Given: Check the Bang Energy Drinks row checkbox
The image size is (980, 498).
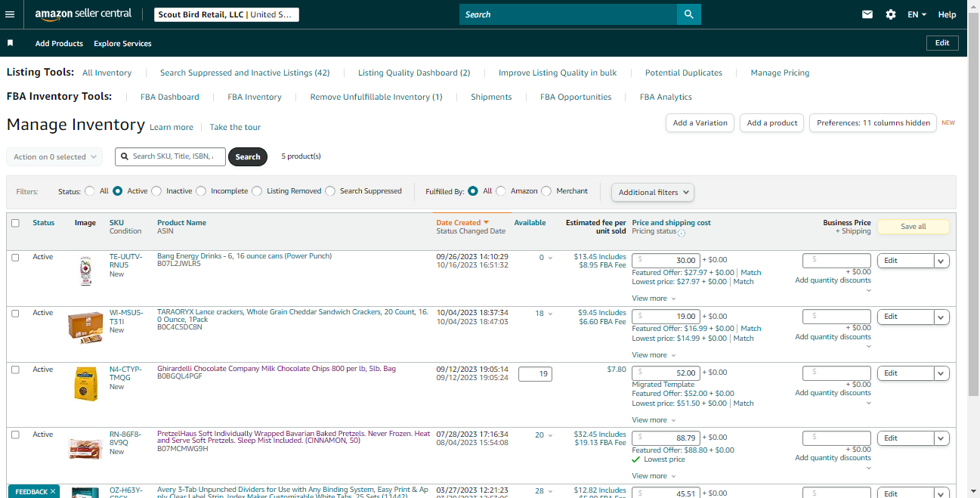Looking at the screenshot, I should click(x=15, y=257).
